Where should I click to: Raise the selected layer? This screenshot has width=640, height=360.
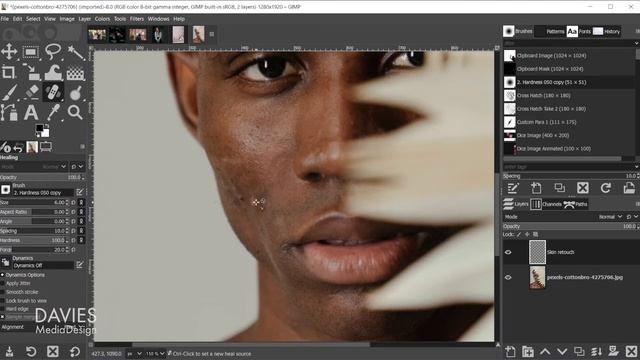(545, 351)
